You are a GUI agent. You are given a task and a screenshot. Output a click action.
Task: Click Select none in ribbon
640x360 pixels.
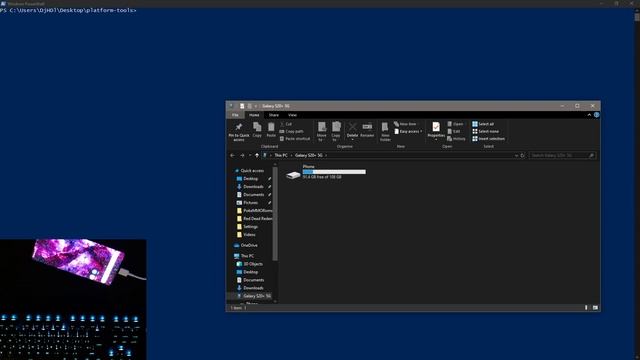coord(486,131)
